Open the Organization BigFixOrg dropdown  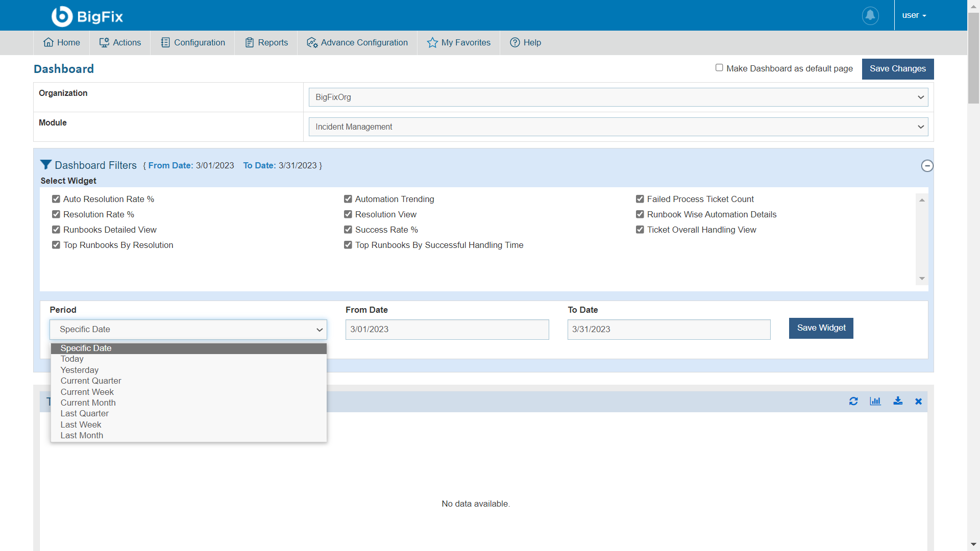(618, 97)
